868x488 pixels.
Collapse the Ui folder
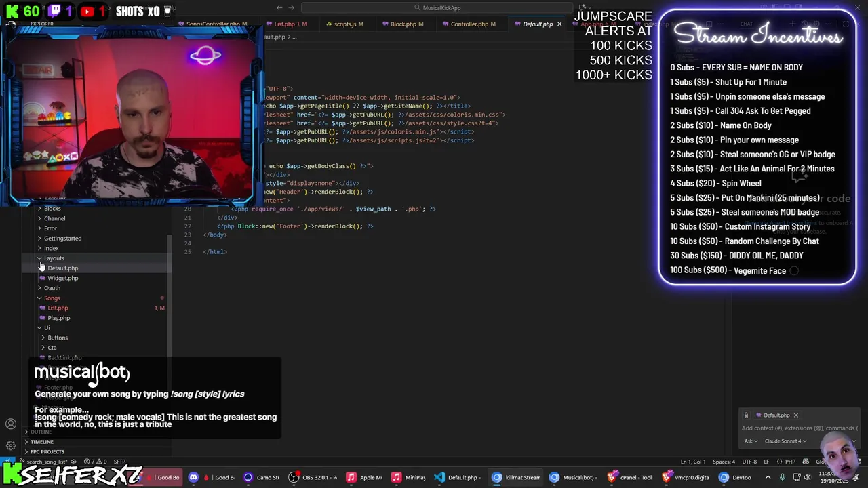pos(46,327)
